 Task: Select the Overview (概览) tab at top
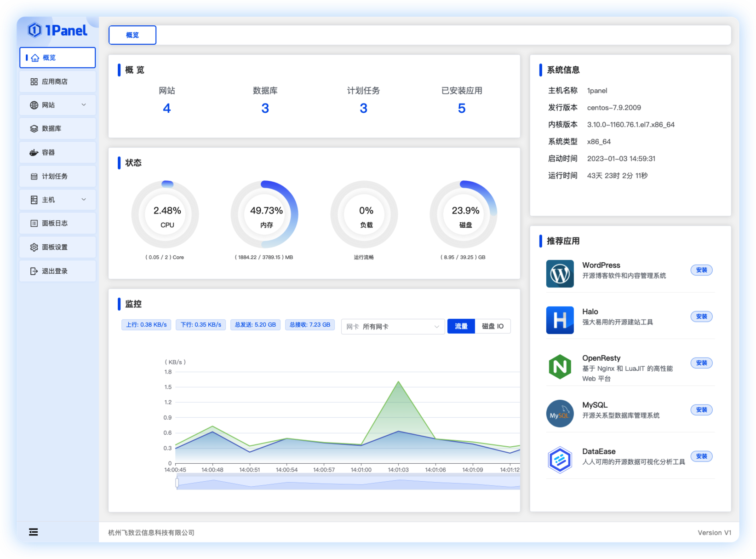132,35
